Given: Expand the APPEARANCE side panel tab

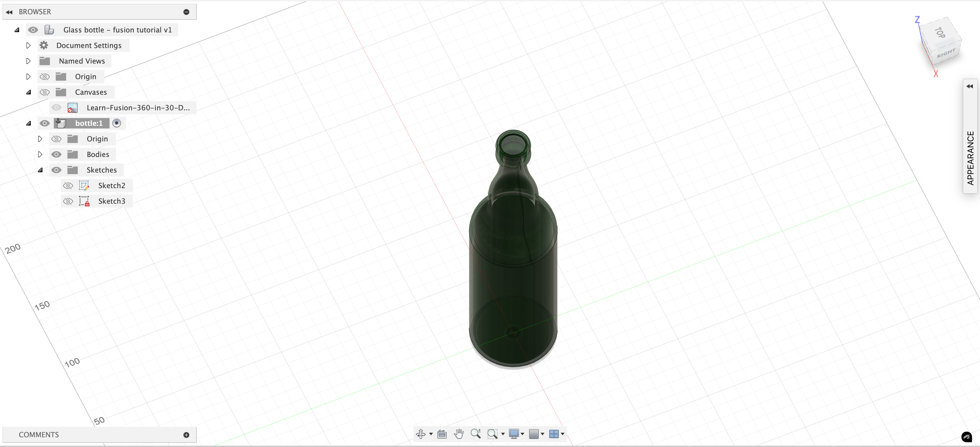Looking at the screenshot, I should click(x=970, y=86).
